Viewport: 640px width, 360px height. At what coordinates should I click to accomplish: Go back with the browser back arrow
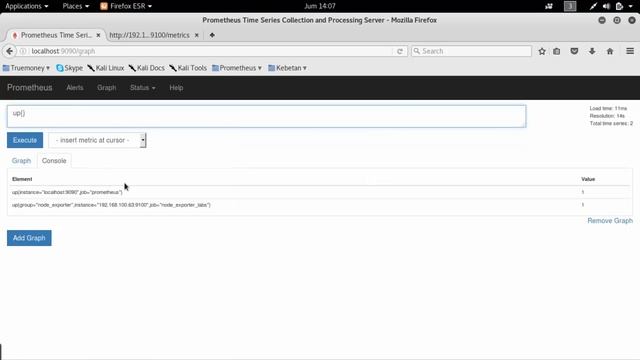pyautogui.click(x=9, y=51)
